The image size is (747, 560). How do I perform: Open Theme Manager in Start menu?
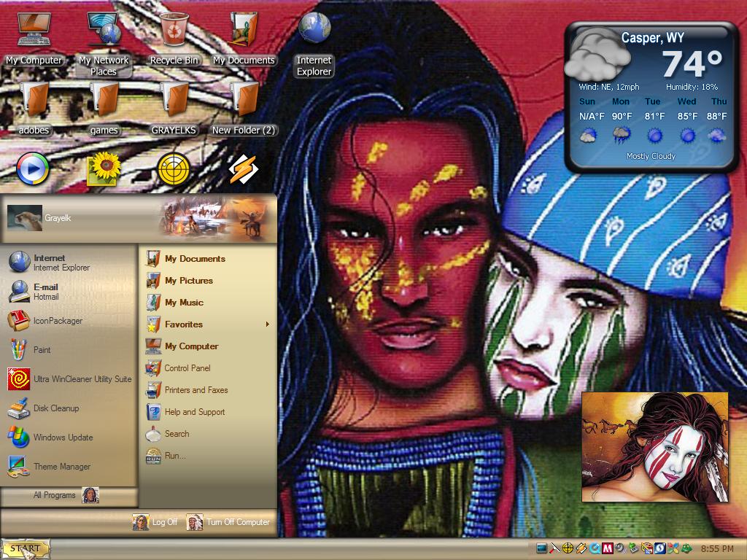coord(69,466)
